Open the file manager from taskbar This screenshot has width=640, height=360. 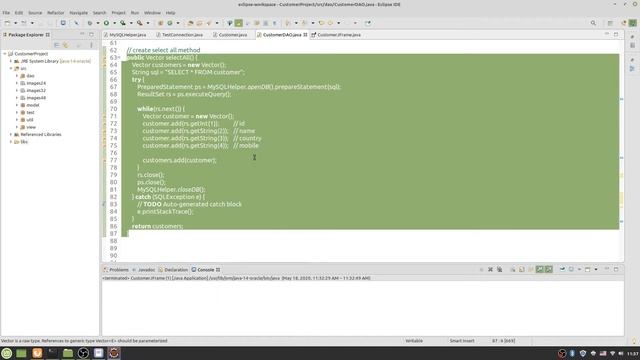tap(68, 353)
